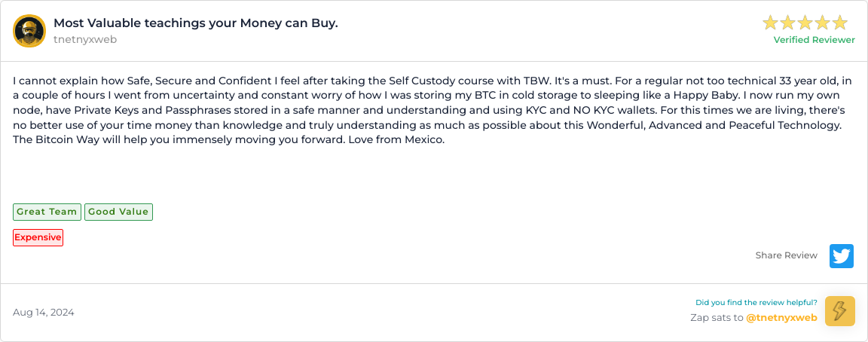
Task: Click the Verified Reviewer label
Action: (x=814, y=40)
